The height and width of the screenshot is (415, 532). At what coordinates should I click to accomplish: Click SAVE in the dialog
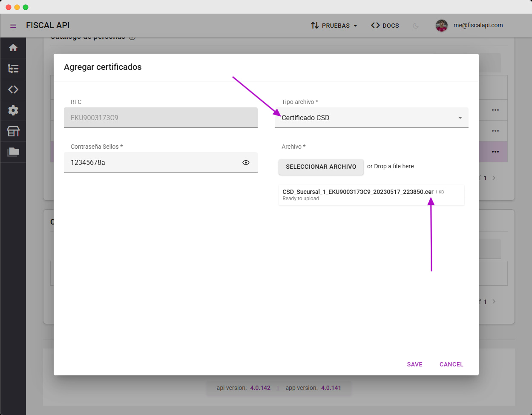414,364
